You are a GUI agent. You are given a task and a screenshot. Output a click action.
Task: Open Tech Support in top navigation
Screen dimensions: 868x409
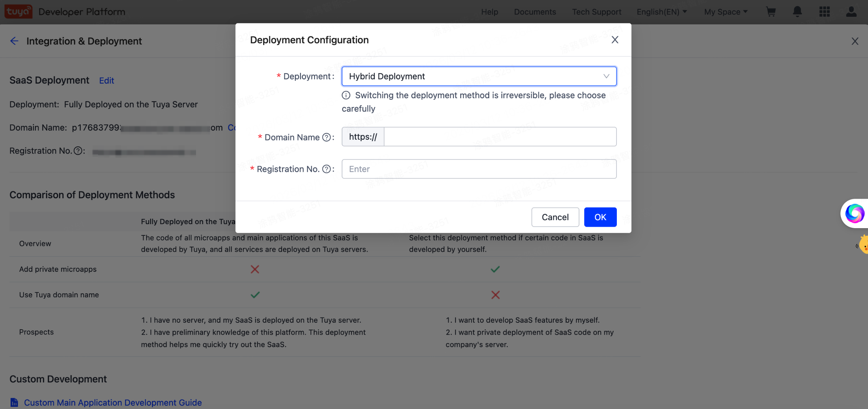(596, 12)
